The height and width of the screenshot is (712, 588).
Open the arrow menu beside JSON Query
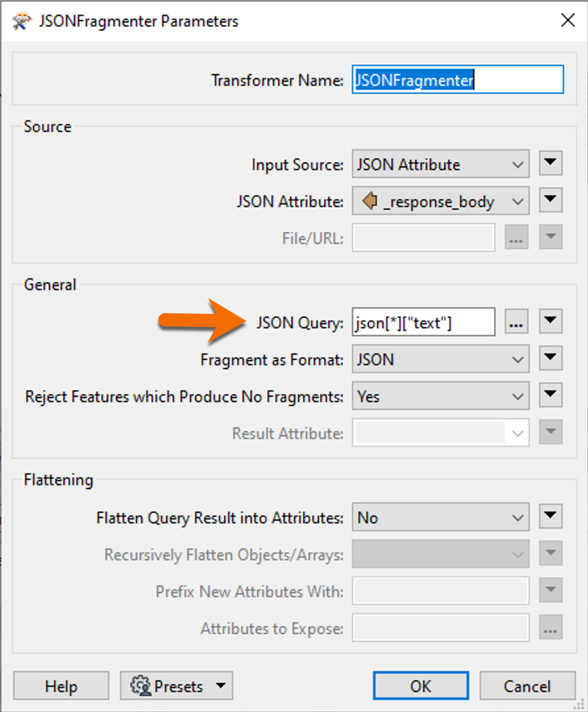(550, 322)
